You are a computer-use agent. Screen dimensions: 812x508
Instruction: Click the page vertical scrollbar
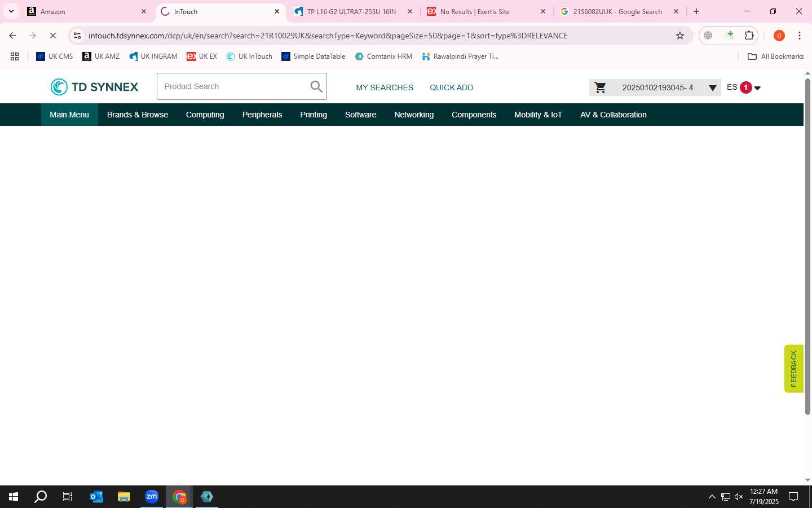click(807, 247)
